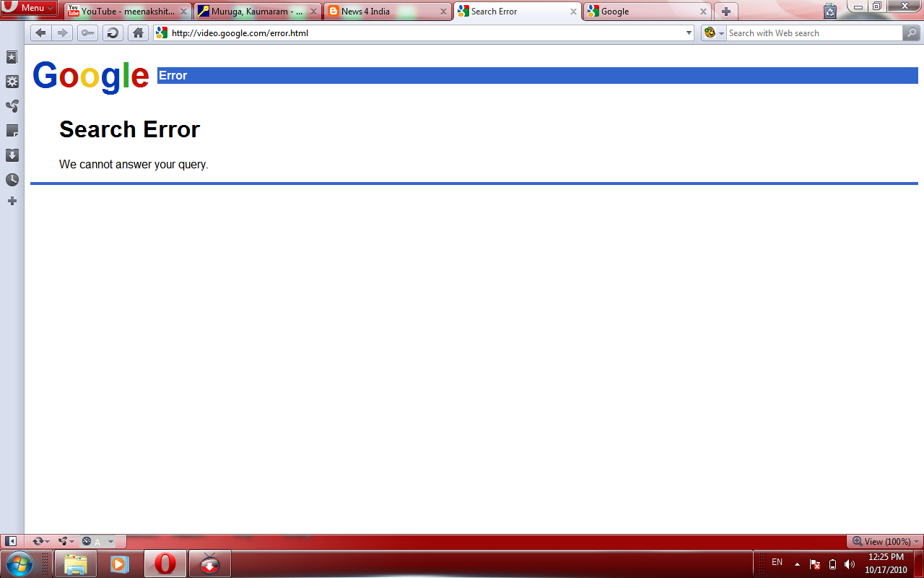Open the History panel clock icon

point(12,180)
